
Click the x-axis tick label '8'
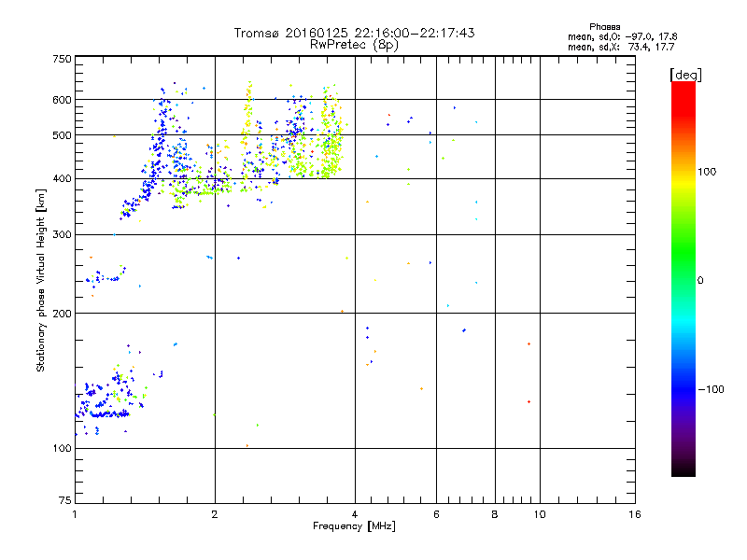click(495, 514)
